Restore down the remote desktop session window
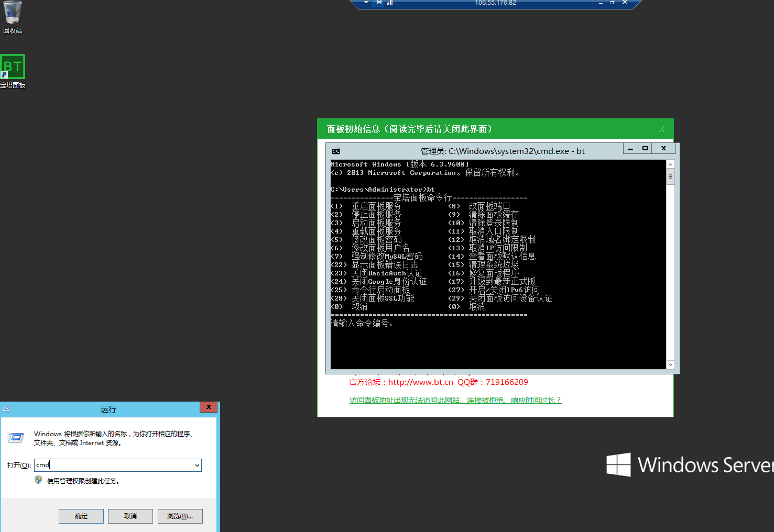This screenshot has width=774, height=532. tap(613, 3)
